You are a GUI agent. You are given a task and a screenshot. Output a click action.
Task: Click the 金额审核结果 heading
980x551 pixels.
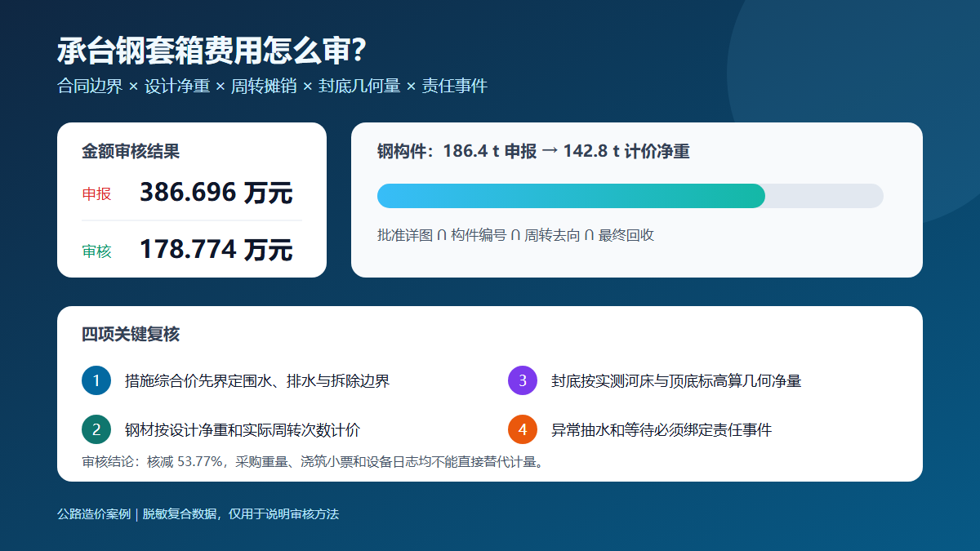131,151
